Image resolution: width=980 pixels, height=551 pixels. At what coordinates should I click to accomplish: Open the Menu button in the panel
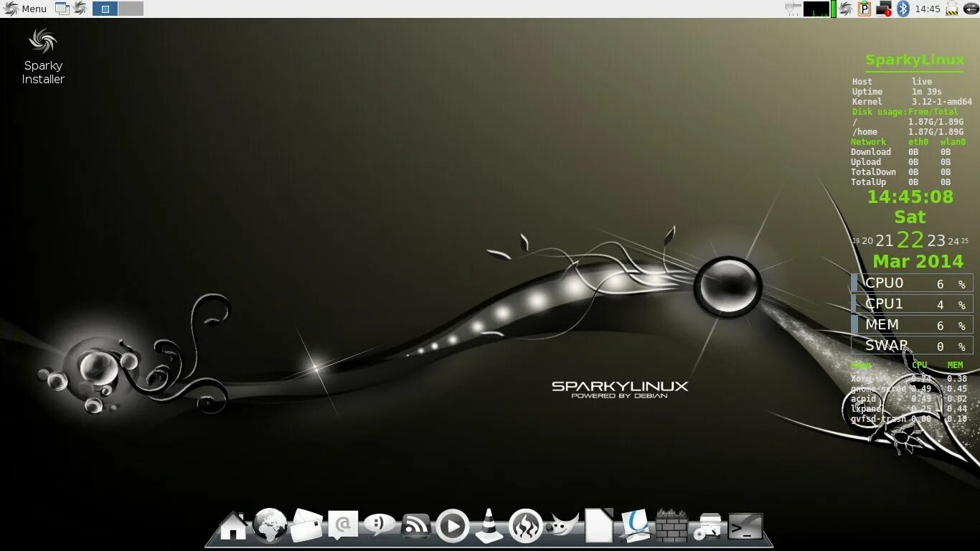26,9
